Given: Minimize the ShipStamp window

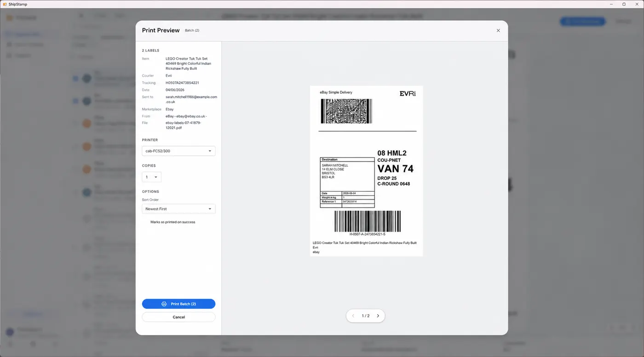Looking at the screenshot, I should click(x=611, y=4).
